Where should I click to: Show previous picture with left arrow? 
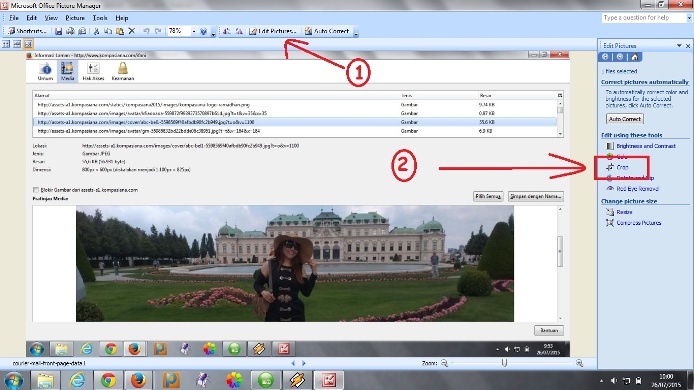coord(293,363)
